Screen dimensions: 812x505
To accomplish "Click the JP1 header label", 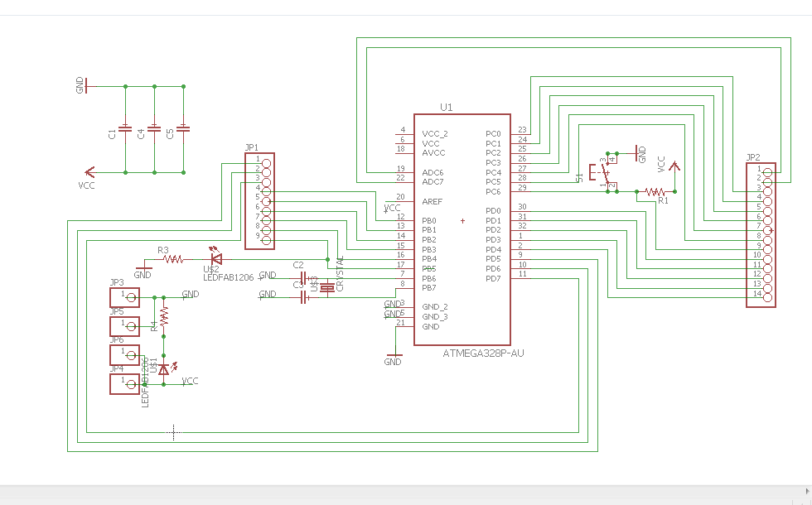I will click(252, 147).
